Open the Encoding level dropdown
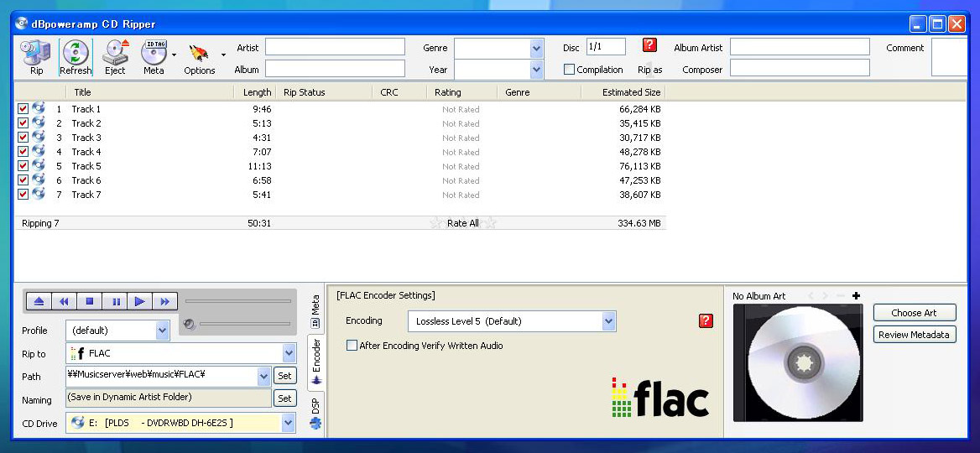Screen dimensions: 980x453 [x=609, y=321]
